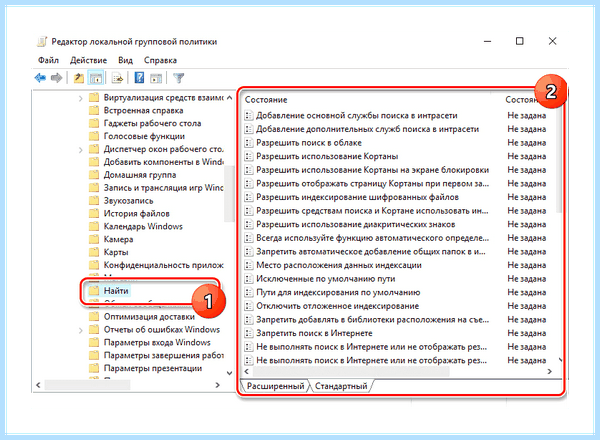The image size is (600, 440).
Task: Select the Оптимизация доставки folder
Action: pos(149,317)
